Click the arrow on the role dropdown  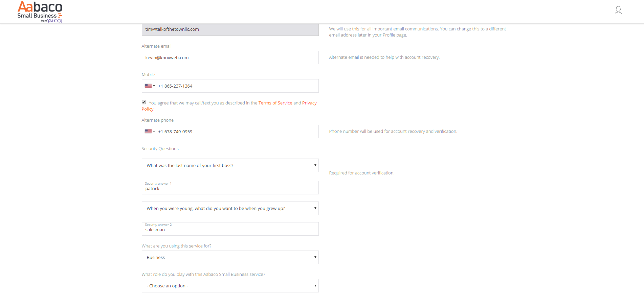click(315, 286)
